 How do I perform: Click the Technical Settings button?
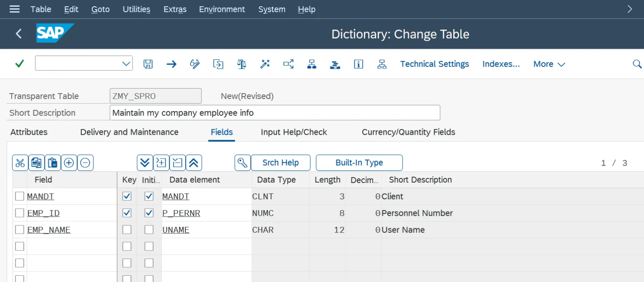pyautogui.click(x=434, y=64)
